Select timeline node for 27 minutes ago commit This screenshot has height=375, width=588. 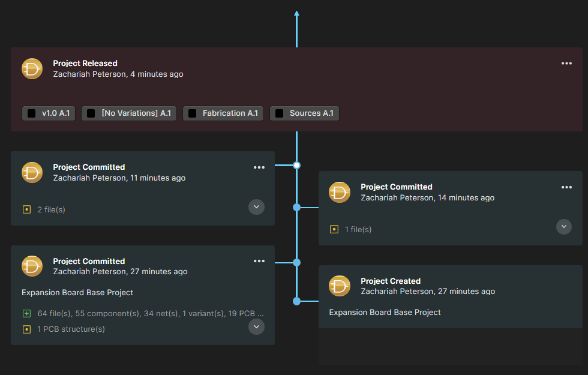pyautogui.click(x=296, y=263)
